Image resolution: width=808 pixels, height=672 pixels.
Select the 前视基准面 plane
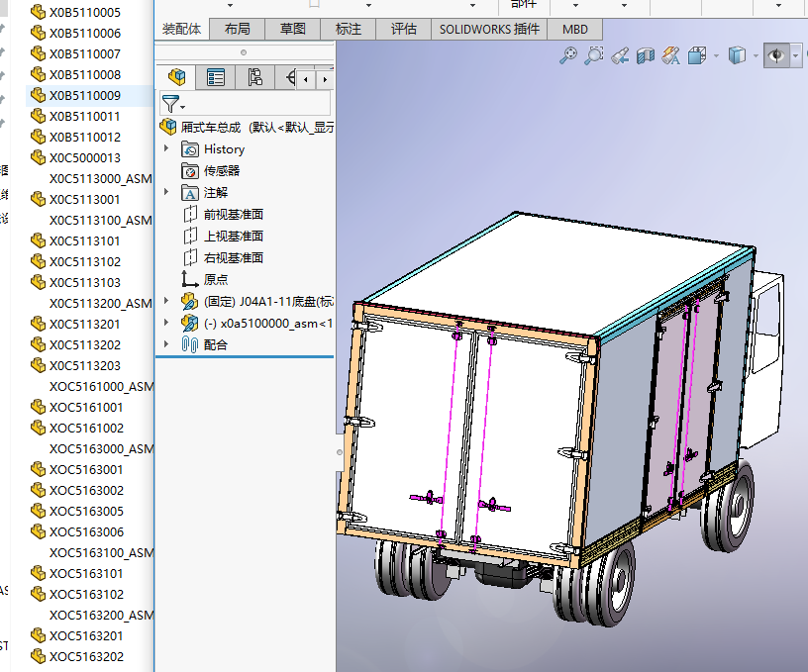tap(233, 214)
